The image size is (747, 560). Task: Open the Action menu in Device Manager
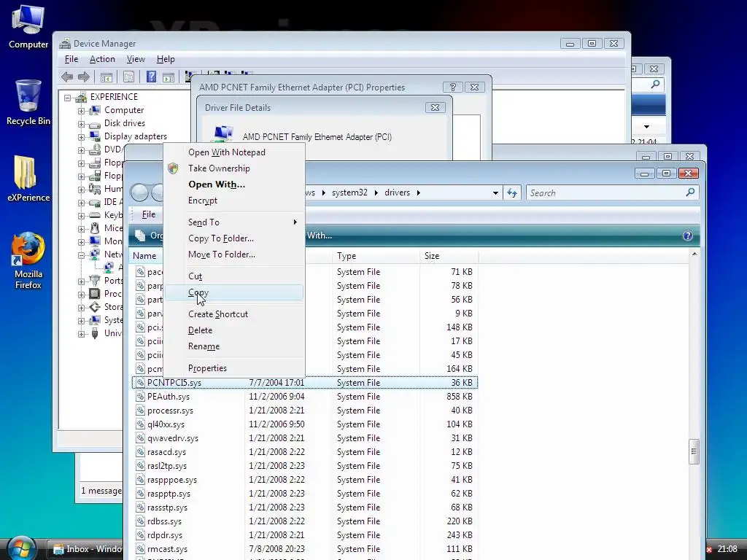click(x=102, y=59)
